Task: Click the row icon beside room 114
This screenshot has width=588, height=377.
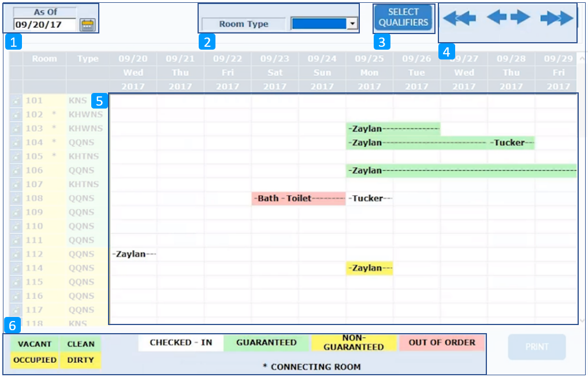Action: tap(16, 268)
